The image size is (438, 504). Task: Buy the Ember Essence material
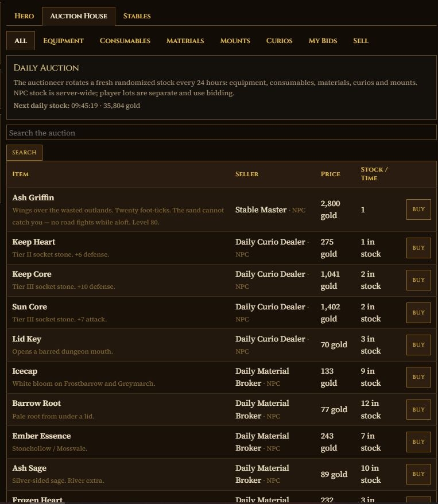418,442
